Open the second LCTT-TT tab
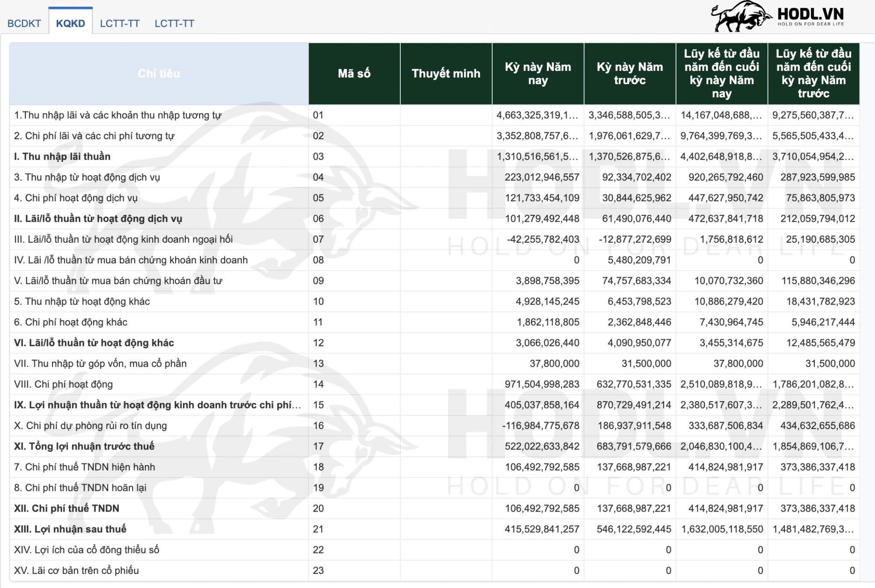 [x=174, y=24]
